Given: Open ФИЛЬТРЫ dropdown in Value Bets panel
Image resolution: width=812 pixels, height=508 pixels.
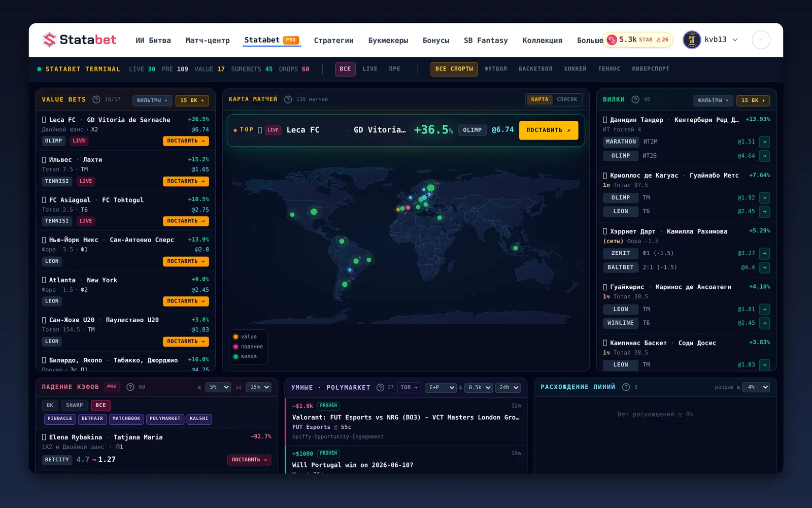Looking at the screenshot, I should coord(152,100).
